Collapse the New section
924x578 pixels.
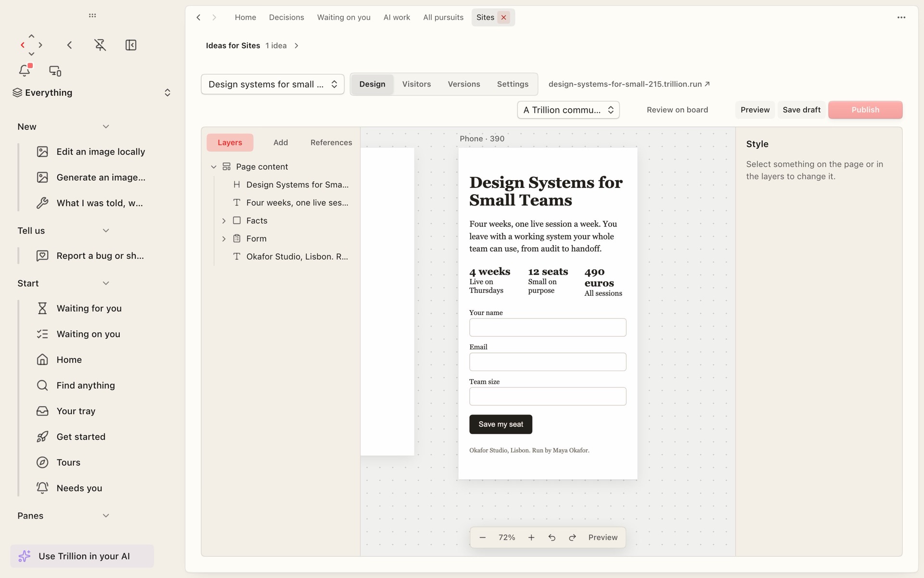(106, 127)
